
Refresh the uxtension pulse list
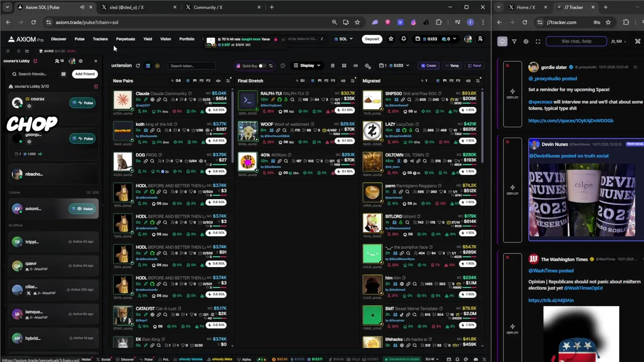click(x=138, y=66)
